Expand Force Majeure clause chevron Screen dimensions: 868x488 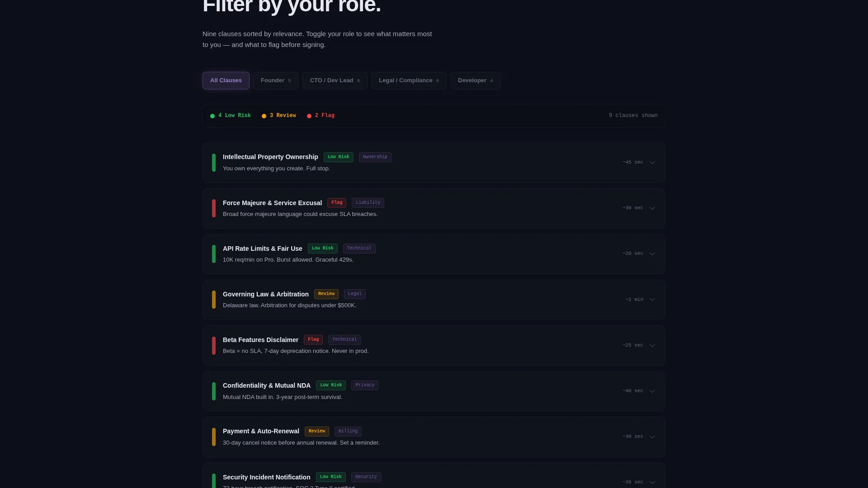click(652, 208)
